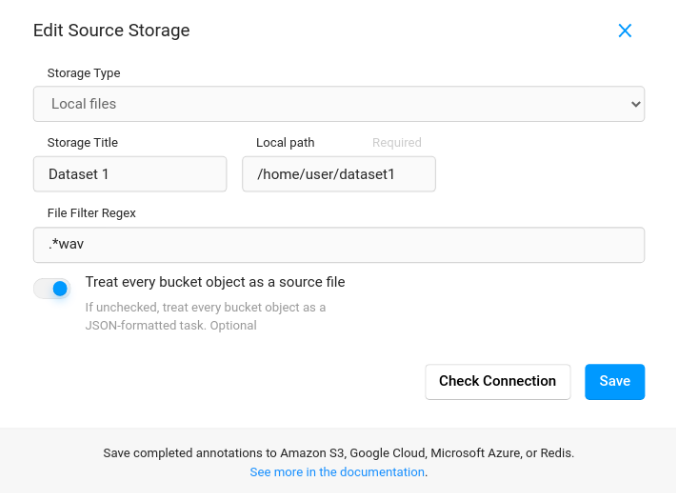
Task: Click the File Filter Regex label
Action: click(x=91, y=213)
